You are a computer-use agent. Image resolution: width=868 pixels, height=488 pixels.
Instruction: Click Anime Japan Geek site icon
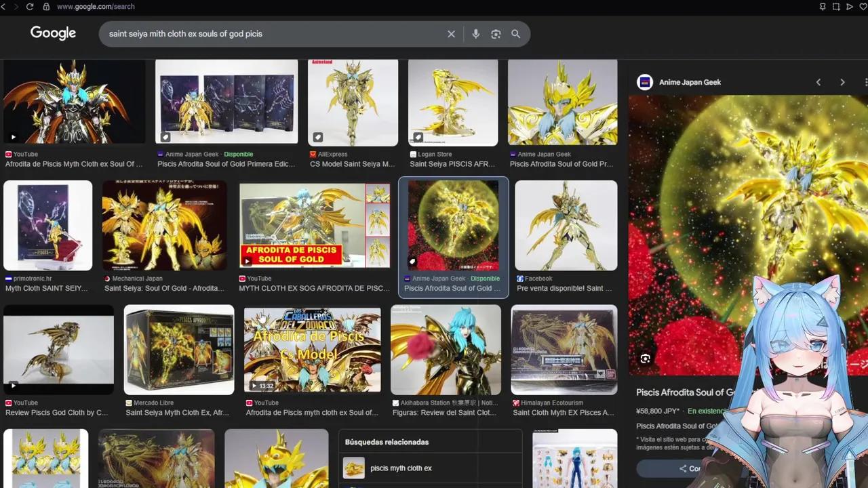(x=645, y=82)
